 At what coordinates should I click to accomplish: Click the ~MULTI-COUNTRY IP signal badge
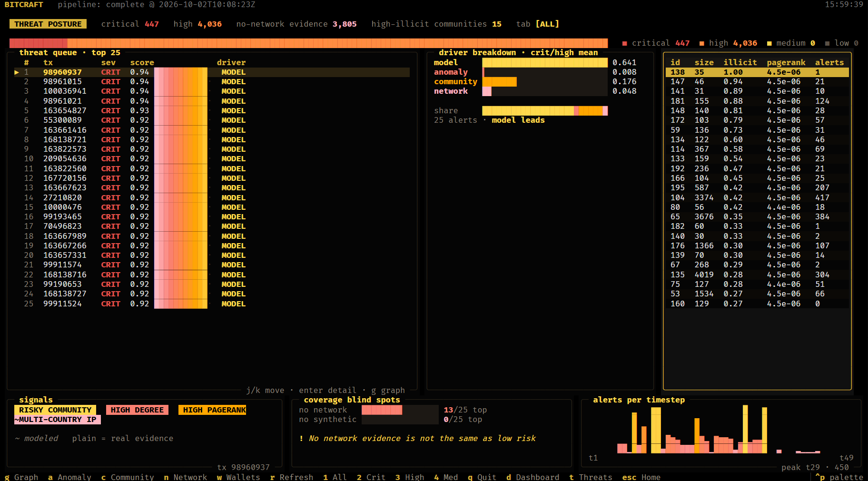pyautogui.click(x=58, y=419)
